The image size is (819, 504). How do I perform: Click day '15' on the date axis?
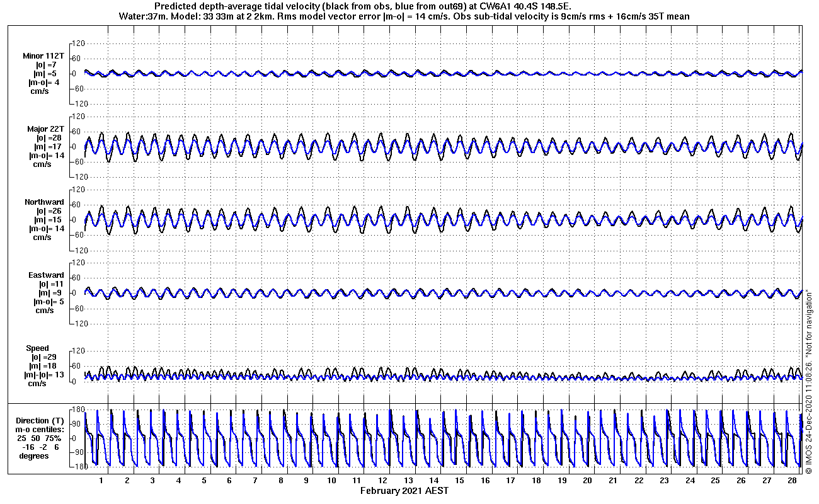[x=459, y=480]
